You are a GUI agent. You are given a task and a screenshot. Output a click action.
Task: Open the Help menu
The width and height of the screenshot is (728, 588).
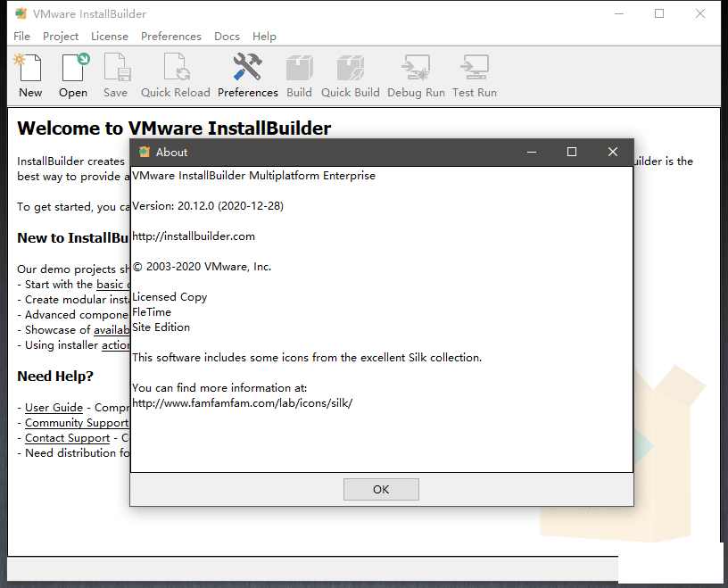click(264, 37)
